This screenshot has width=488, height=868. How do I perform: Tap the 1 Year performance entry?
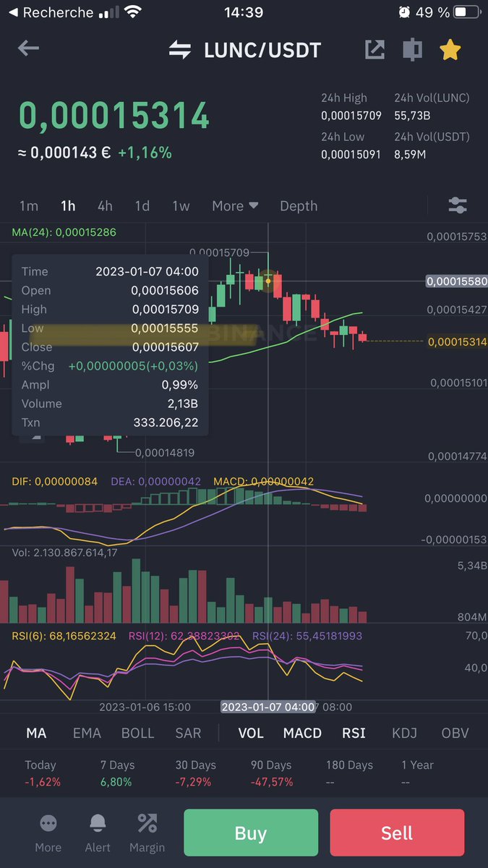pos(418,773)
